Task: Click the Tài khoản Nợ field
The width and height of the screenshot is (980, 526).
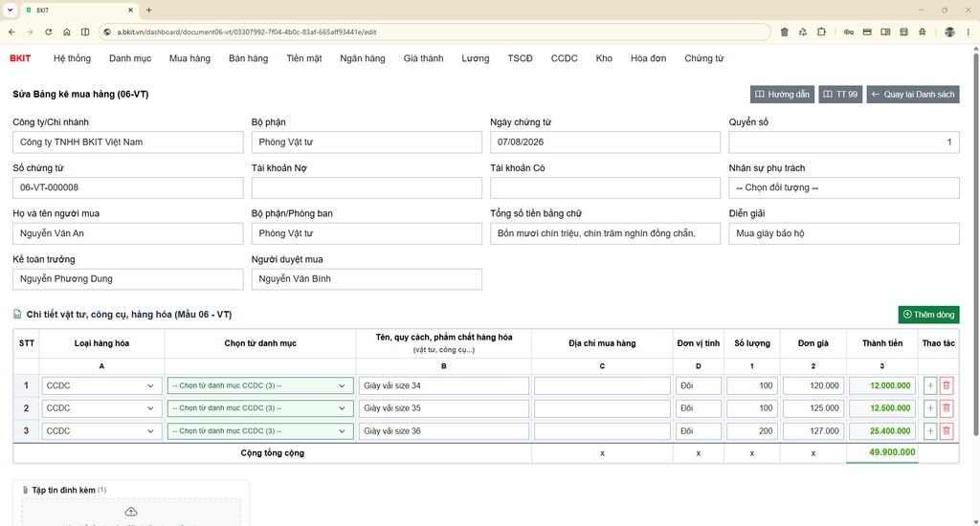Action: (367, 187)
